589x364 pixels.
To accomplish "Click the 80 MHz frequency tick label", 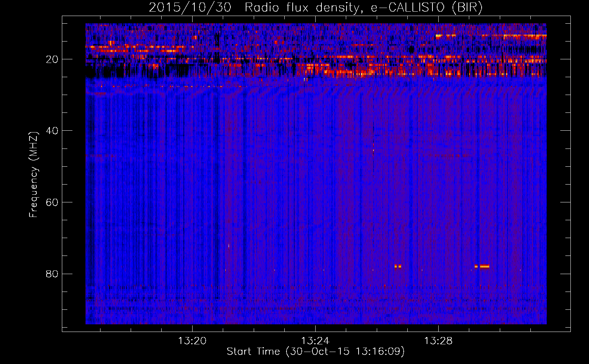I will point(52,274).
